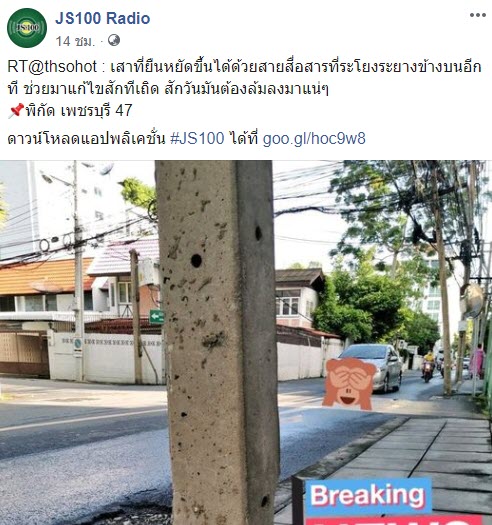Click the motorcyclist in the yellow shirt
Image resolution: width=492 pixels, height=525 pixels.
428,366
